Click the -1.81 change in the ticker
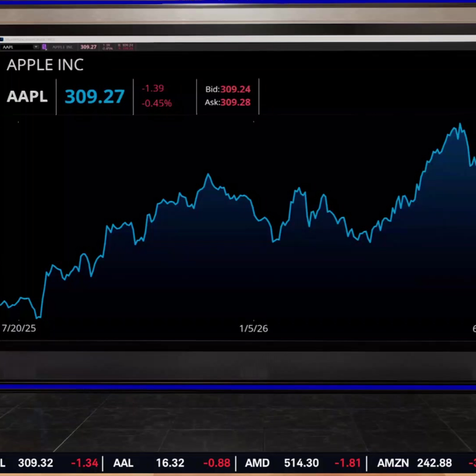The image size is (476, 476). 348,463
